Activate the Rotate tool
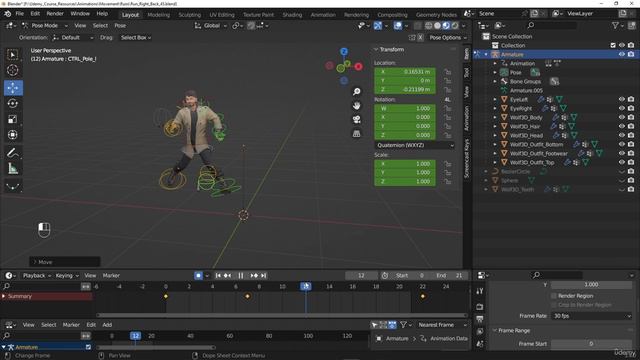 pos(13,103)
